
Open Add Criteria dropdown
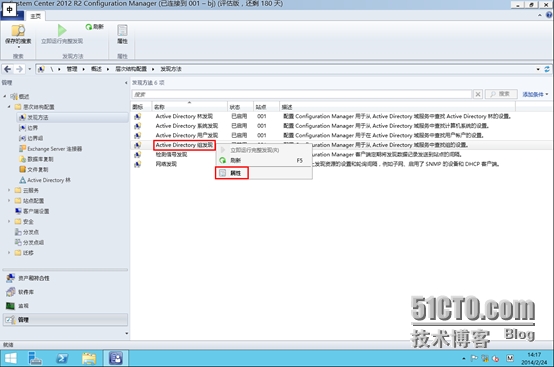535,94
